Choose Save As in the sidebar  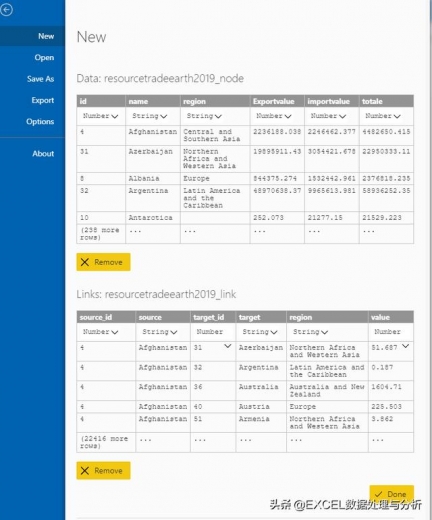point(40,79)
